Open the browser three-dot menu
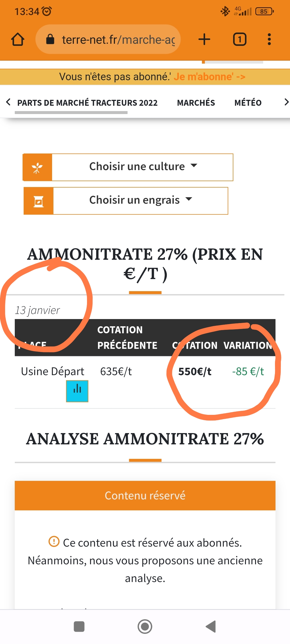 point(269,39)
